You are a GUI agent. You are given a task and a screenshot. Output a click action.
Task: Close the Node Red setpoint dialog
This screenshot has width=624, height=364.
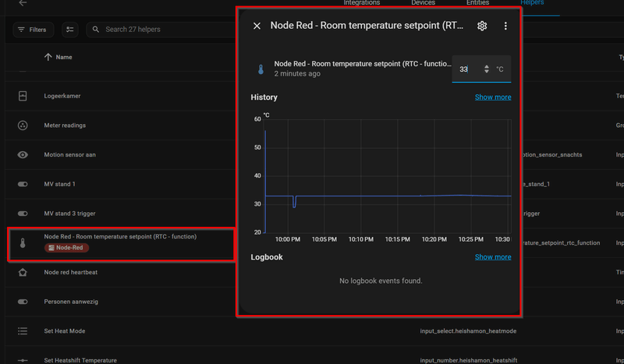[257, 26]
